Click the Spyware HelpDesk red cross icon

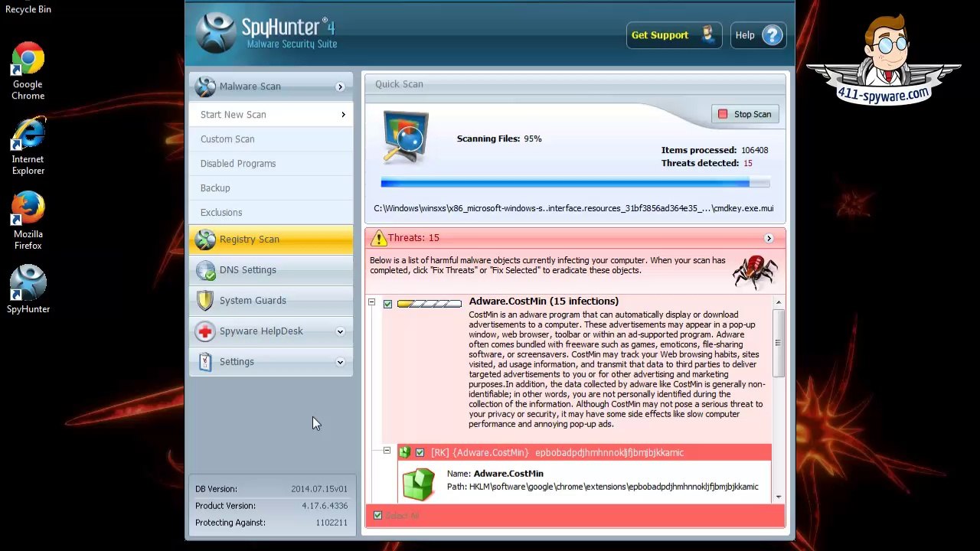click(x=205, y=331)
